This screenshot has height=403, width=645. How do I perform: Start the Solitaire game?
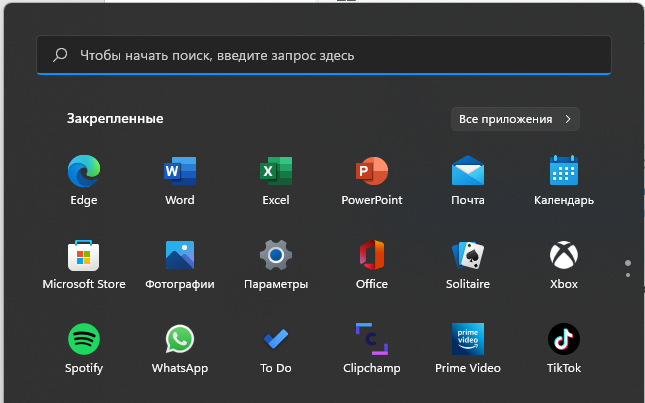(x=468, y=256)
